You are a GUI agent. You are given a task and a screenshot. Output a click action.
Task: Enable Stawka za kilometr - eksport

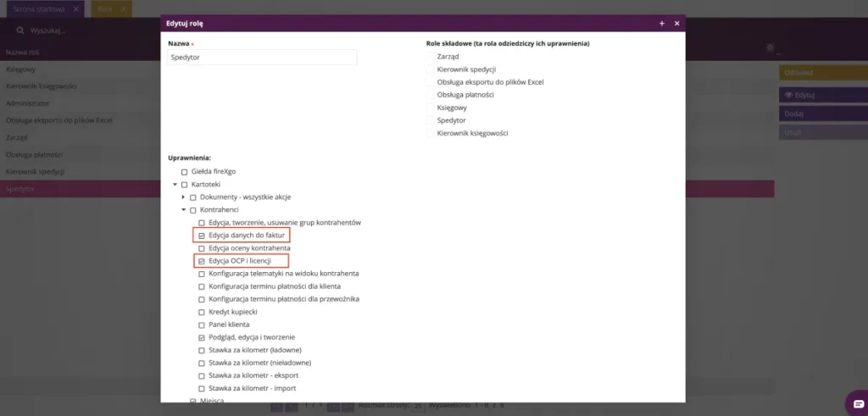coord(202,375)
